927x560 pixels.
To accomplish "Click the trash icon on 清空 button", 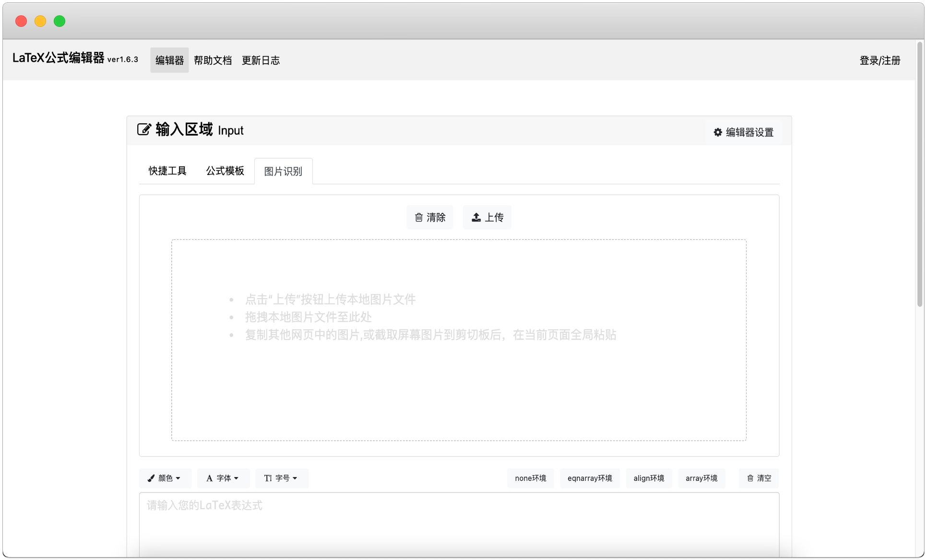I will pos(750,478).
